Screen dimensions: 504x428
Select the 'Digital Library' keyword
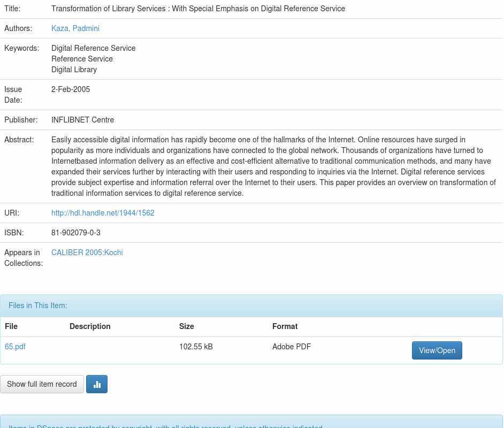point(74,70)
